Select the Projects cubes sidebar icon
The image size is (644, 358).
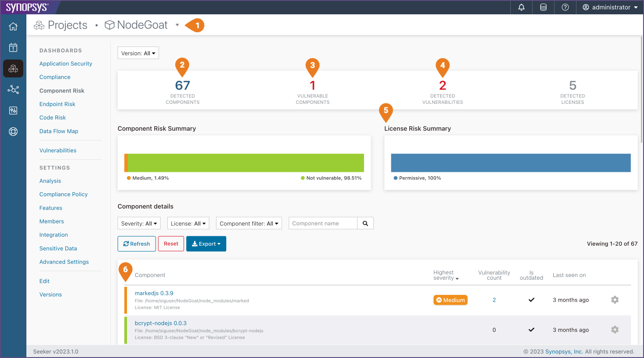click(x=13, y=69)
